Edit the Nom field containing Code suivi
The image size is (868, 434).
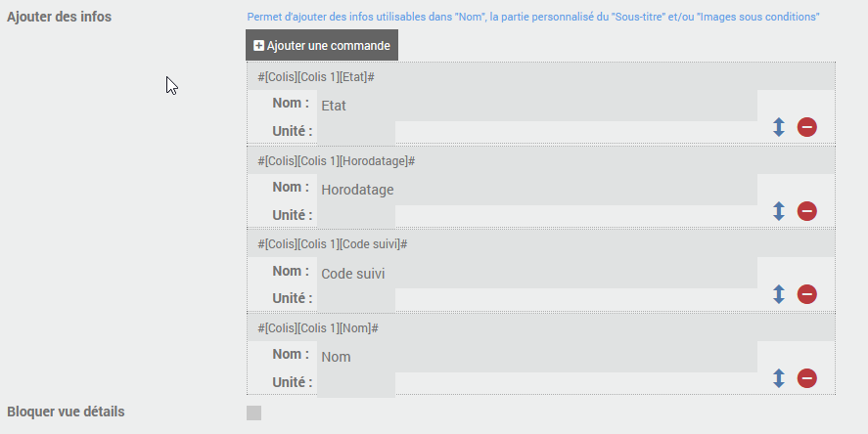536,274
